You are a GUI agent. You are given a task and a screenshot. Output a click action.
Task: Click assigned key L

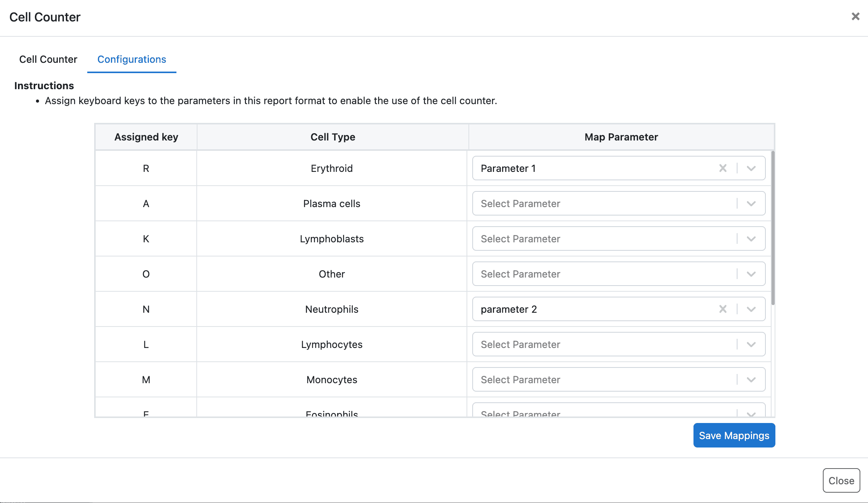(x=146, y=345)
